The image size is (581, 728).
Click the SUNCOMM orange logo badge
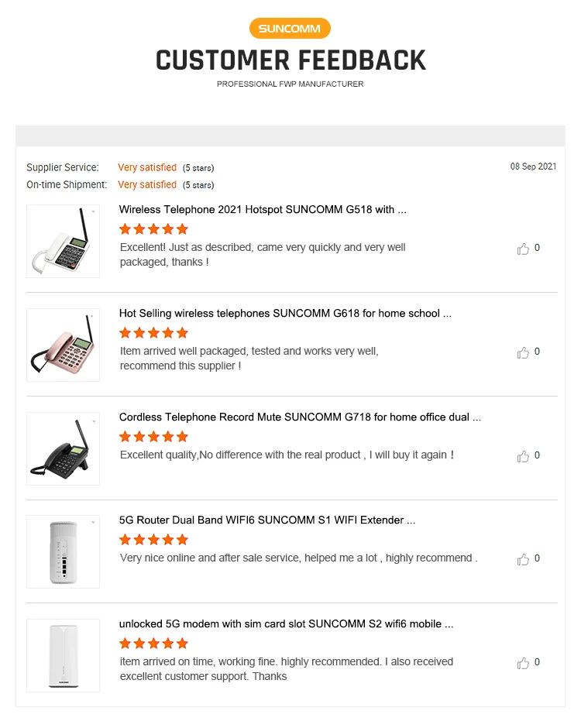click(x=290, y=29)
